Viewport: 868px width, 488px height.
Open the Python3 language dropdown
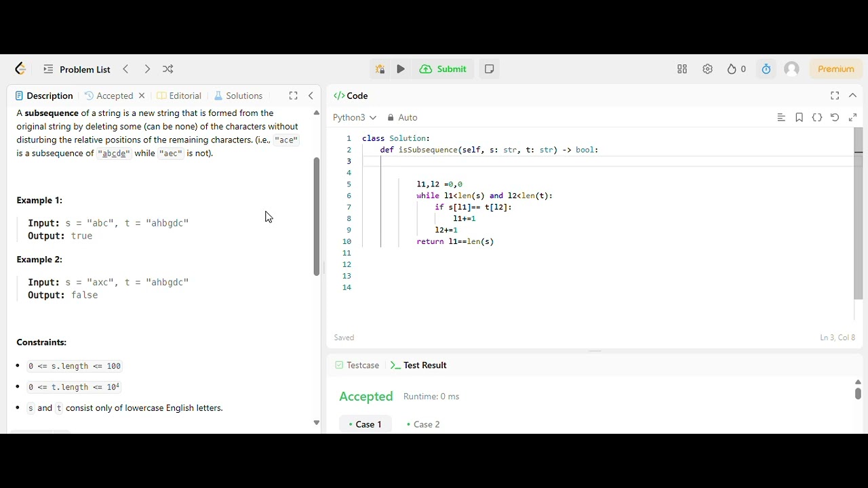point(355,117)
